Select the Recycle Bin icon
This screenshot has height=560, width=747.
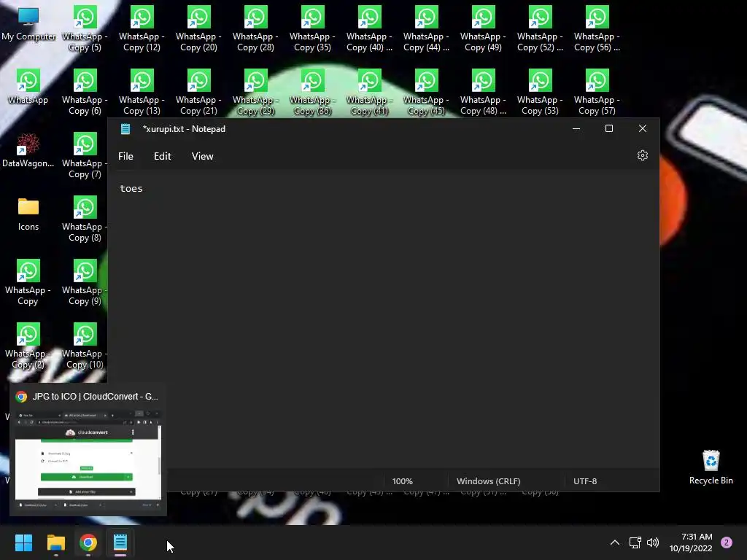(711, 467)
